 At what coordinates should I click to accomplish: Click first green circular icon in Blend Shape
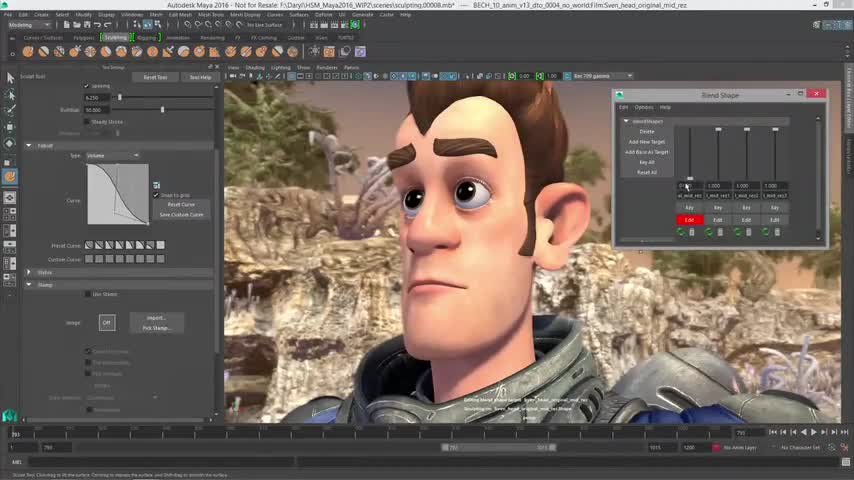pos(681,232)
